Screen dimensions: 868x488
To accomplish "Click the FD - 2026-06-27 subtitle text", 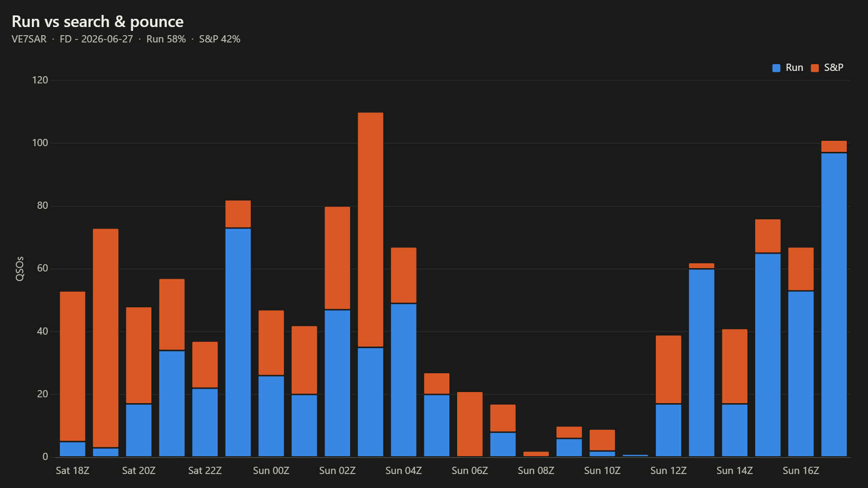I will click(x=96, y=39).
